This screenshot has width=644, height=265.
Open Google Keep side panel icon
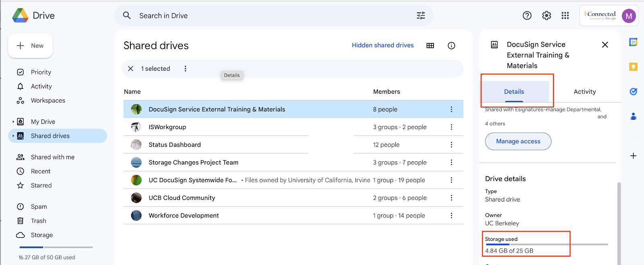633,67
